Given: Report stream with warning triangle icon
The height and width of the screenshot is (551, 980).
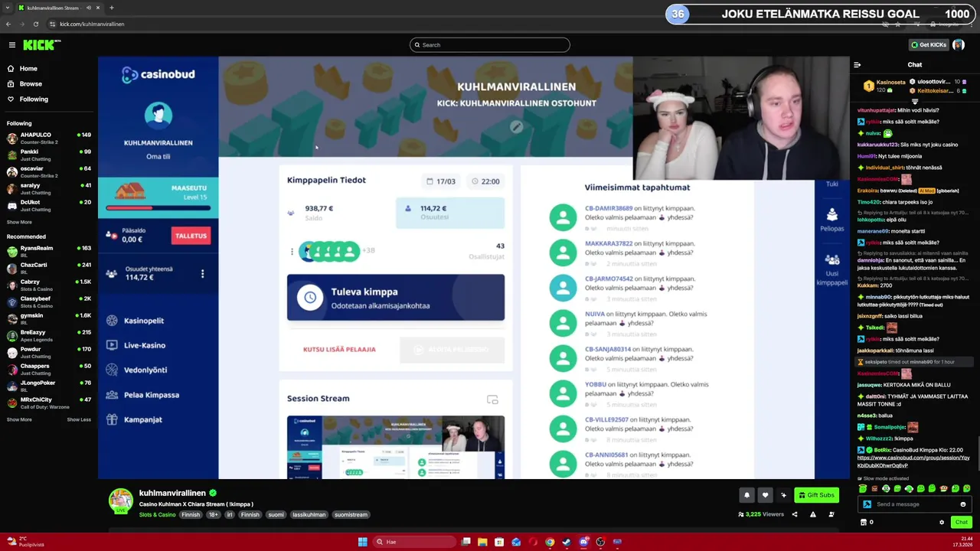Looking at the screenshot, I should coord(812,515).
